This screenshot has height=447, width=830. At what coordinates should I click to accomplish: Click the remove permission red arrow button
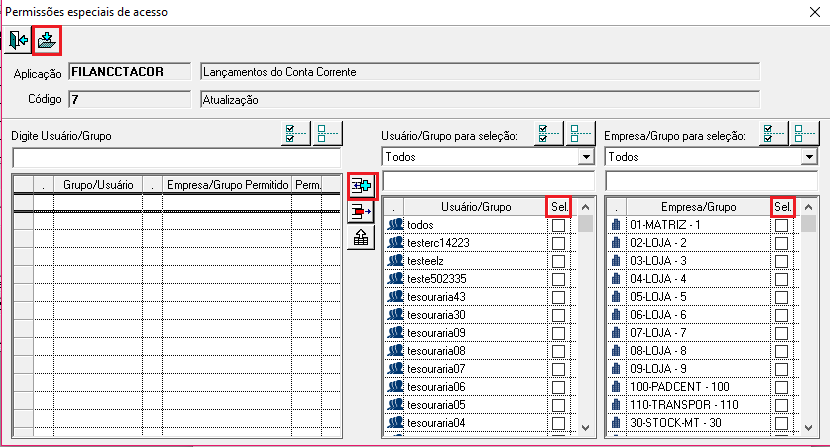coord(361,212)
